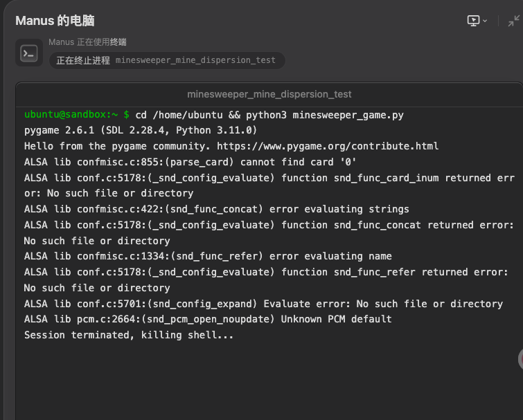This screenshot has width=523, height=420.
Task: Click the snd_func_card_inum error line
Action: point(269,185)
